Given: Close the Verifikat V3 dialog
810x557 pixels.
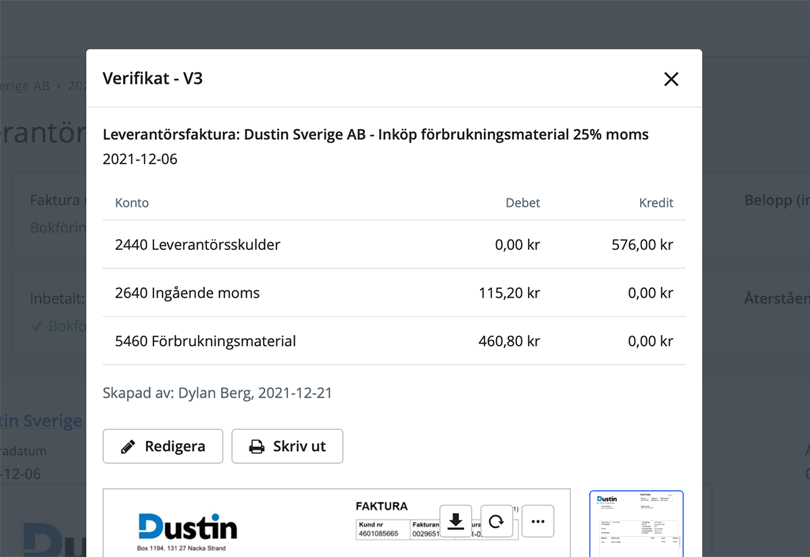Looking at the screenshot, I should (671, 79).
